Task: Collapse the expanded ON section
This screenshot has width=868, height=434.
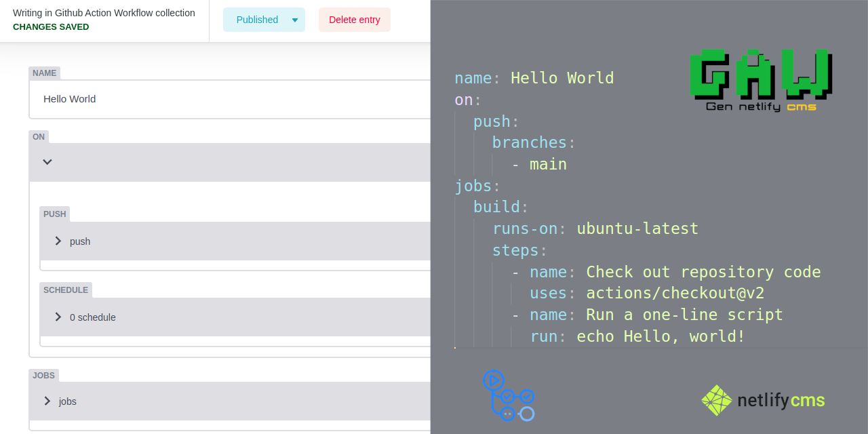Action: 47,162
